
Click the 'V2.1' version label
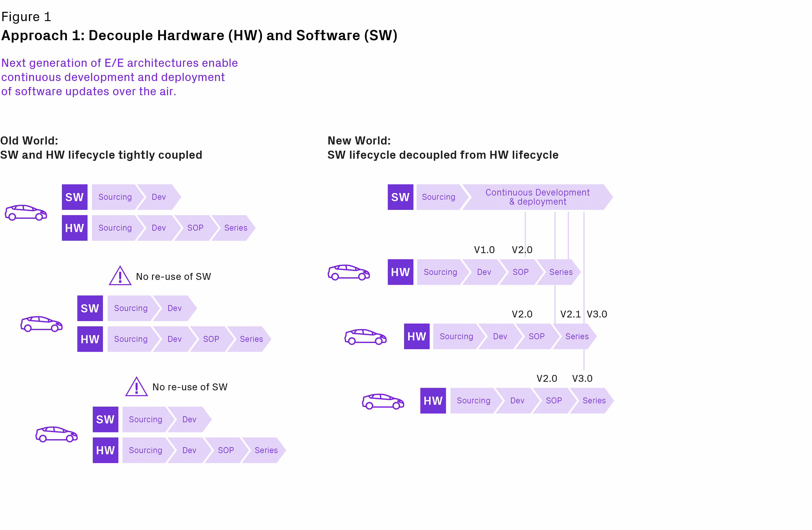[x=571, y=314]
